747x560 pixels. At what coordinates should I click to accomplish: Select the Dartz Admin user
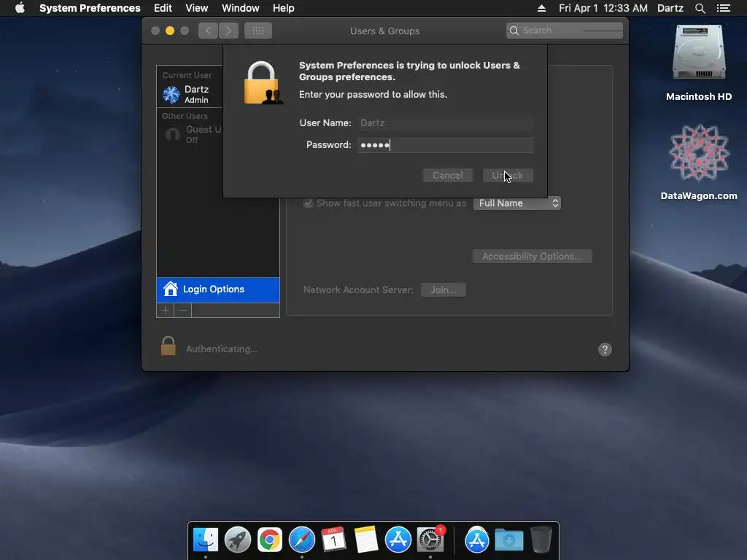point(190,94)
